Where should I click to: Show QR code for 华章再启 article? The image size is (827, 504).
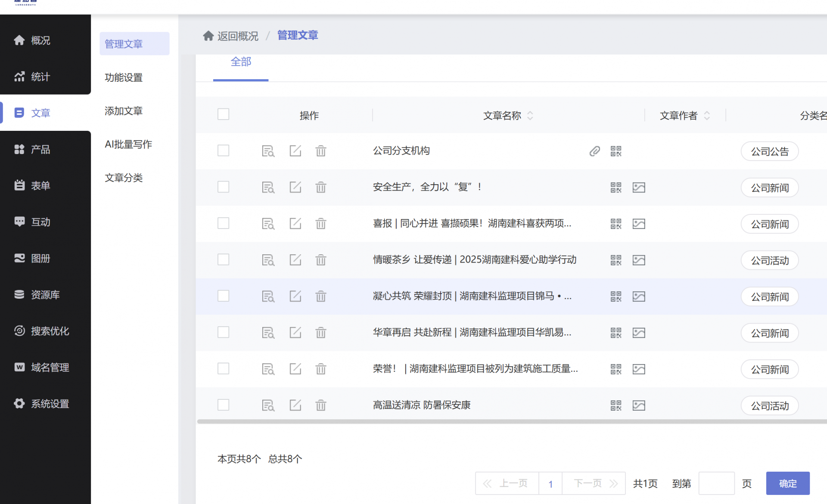pos(616,333)
